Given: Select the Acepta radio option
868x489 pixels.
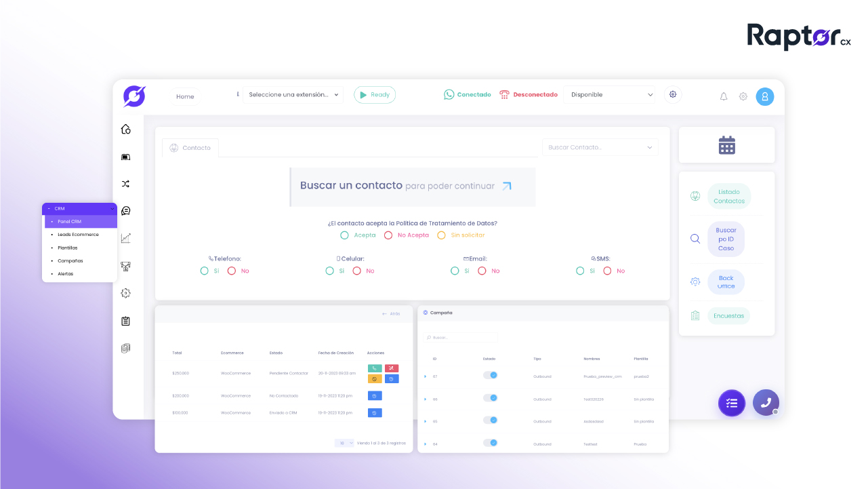Looking at the screenshot, I should pyautogui.click(x=344, y=235).
